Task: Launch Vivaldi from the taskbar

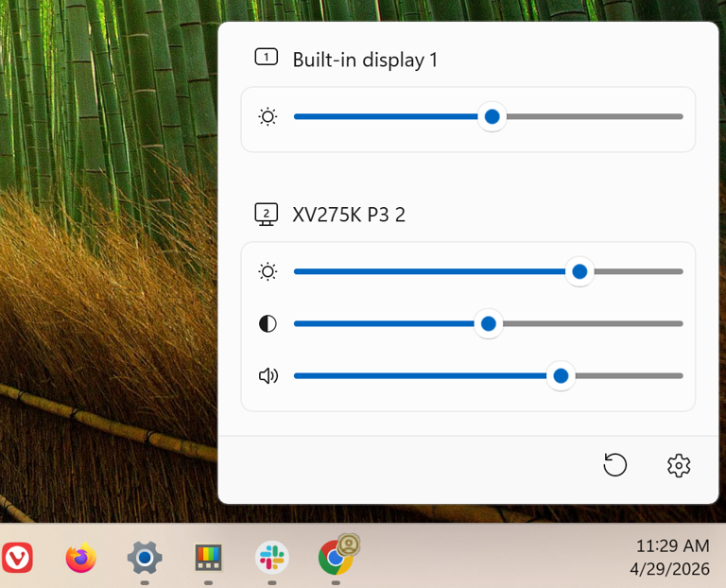Action: click(17, 558)
